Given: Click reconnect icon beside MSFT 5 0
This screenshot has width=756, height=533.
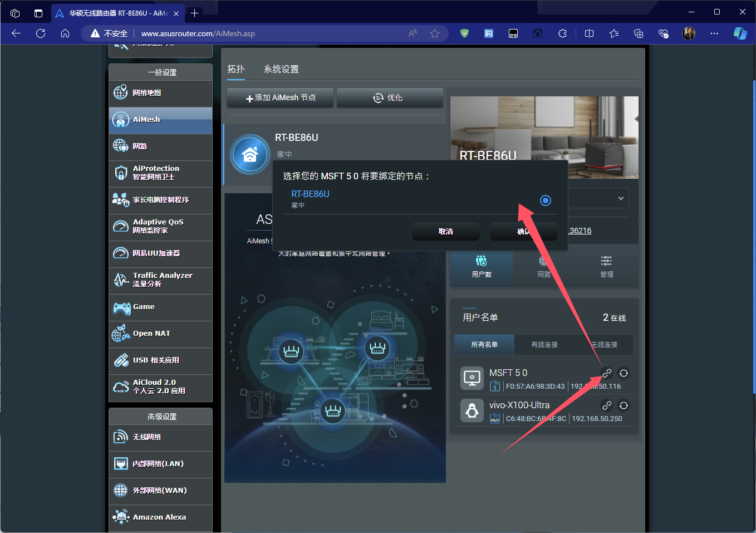Looking at the screenshot, I should [x=624, y=373].
